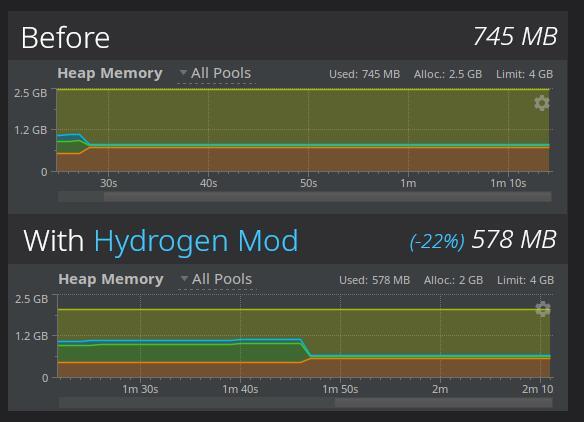Click the 1.2 GB axis label in Before chart
Viewport: 584px width, 422px height.
(31, 130)
